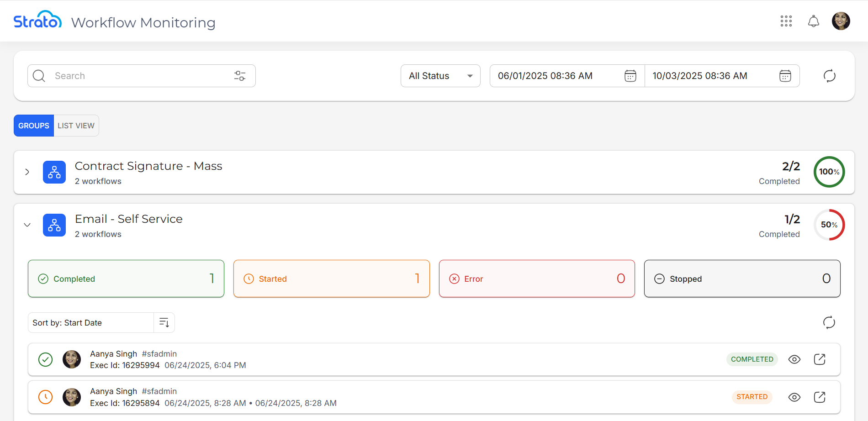View details of started workflow via eye icon
This screenshot has width=868, height=421.
click(x=794, y=397)
